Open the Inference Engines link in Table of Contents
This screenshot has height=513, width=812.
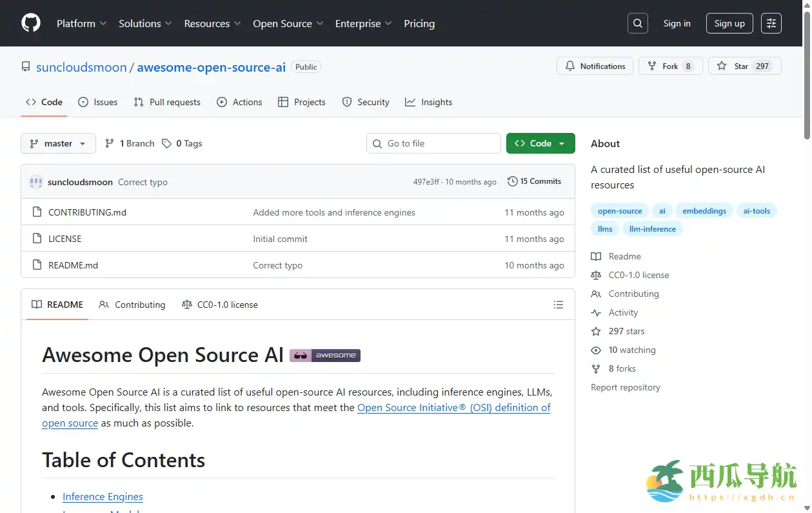click(x=103, y=496)
